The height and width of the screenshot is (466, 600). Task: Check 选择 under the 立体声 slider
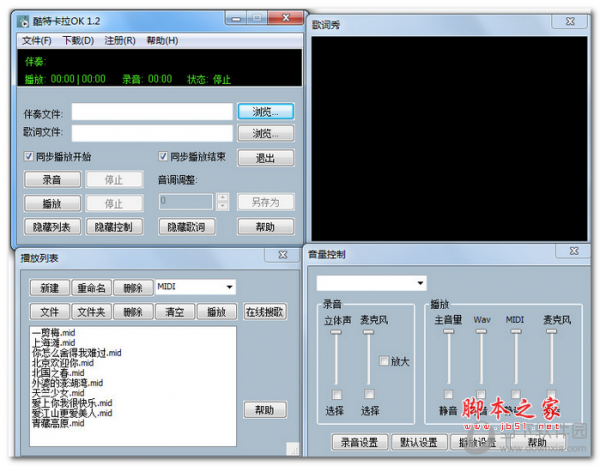(x=337, y=394)
